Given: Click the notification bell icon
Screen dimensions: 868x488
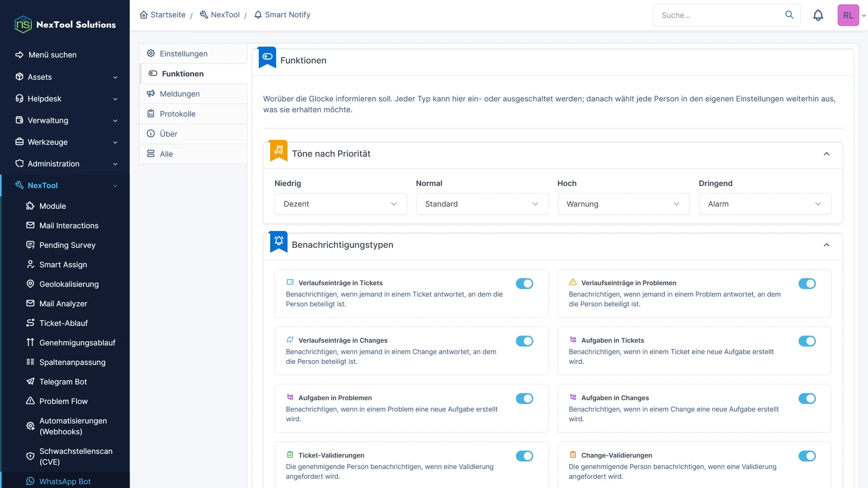Looking at the screenshot, I should click(818, 15).
